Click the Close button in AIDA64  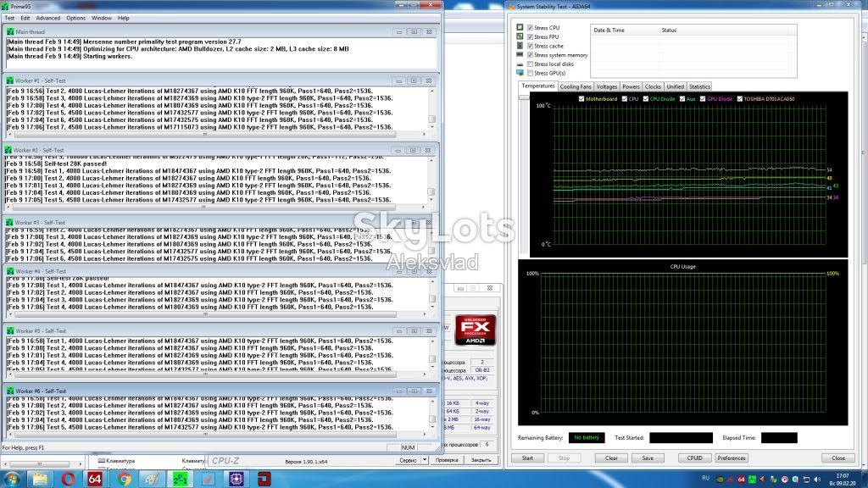838,458
